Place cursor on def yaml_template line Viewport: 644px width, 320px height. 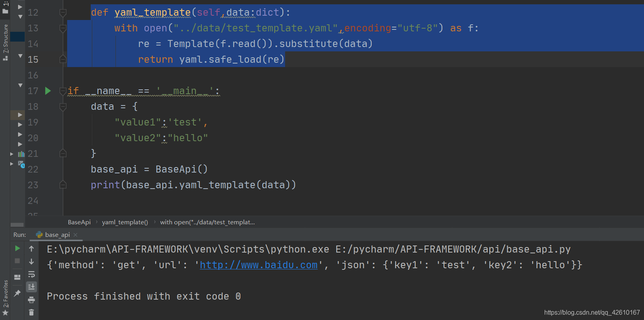(x=191, y=13)
